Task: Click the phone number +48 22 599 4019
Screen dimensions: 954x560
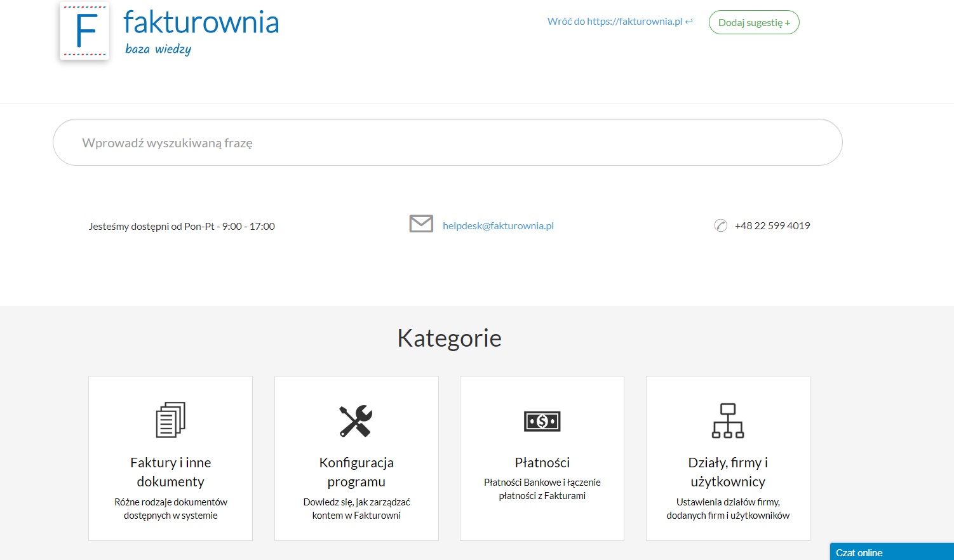Action: click(772, 225)
